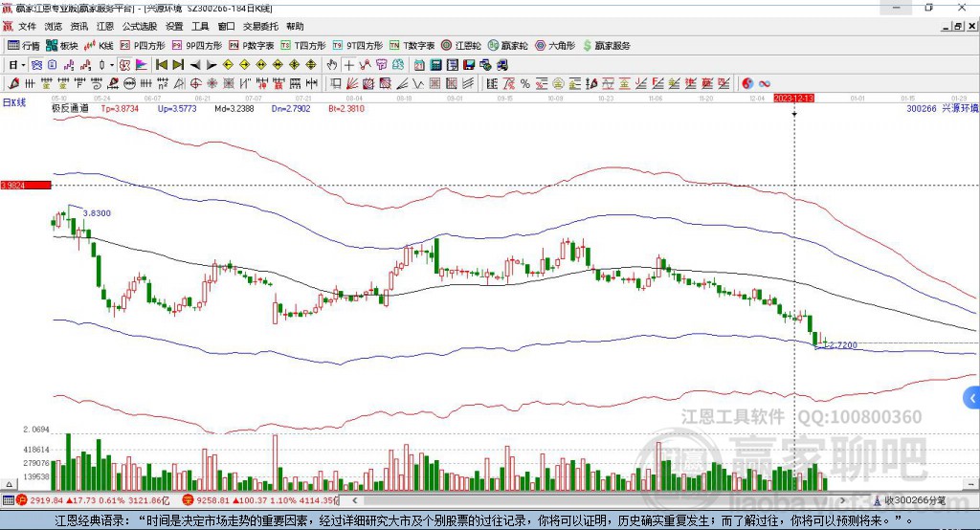Open the 文件 menu
This screenshot has width=980, height=530.
pos(27,26)
